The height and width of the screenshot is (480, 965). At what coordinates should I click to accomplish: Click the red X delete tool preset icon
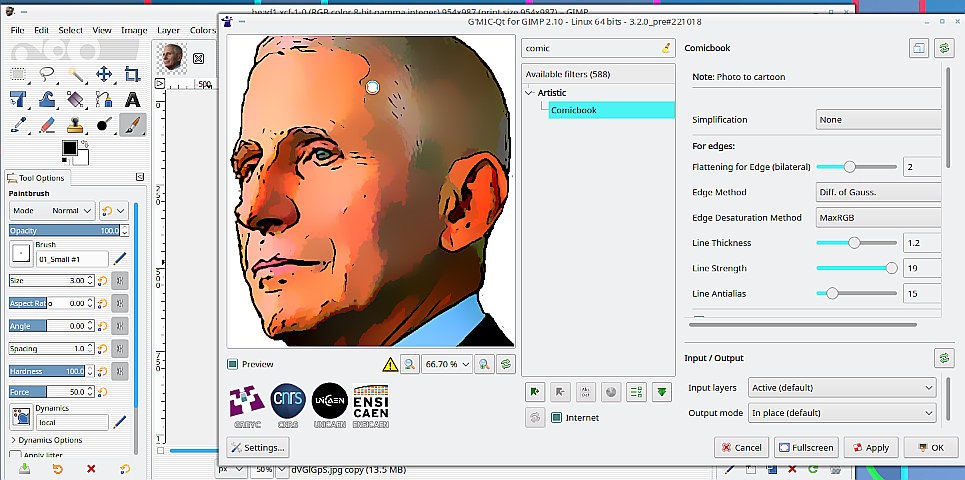point(91,469)
